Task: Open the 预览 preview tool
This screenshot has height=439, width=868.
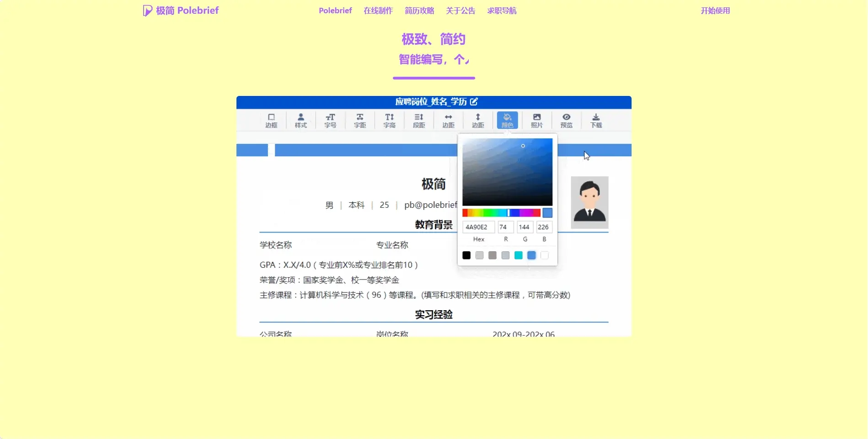Action: pos(566,120)
